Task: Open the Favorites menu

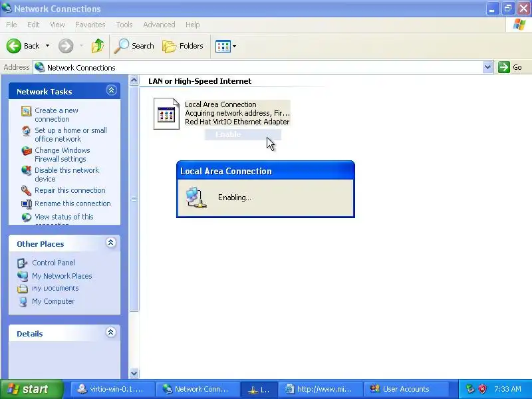Action: (x=90, y=25)
